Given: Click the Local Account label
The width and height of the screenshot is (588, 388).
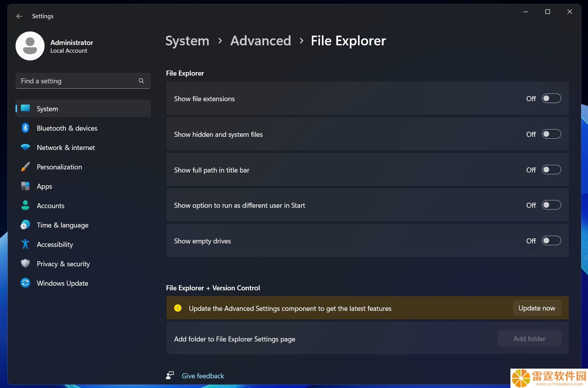Looking at the screenshot, I should [69, 51].
